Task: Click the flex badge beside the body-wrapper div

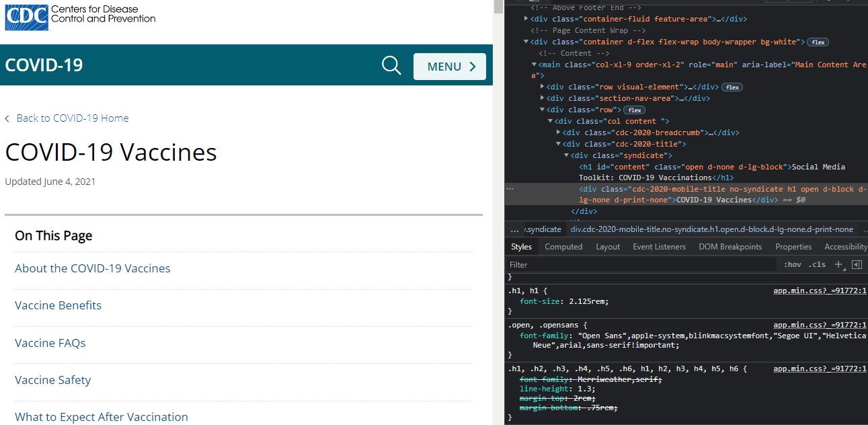Action: 818,42
